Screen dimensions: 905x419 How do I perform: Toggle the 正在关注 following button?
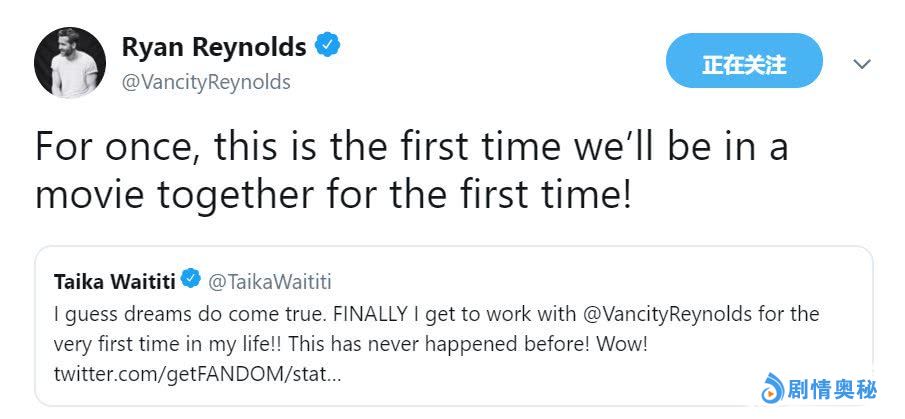pyautogui.click(x=744, y=64)
